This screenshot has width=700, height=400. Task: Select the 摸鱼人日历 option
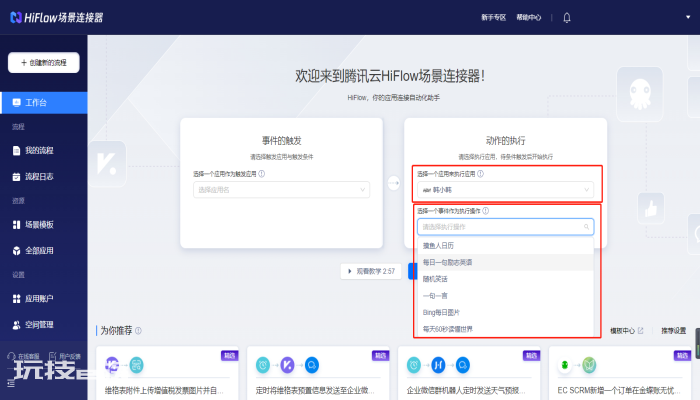click(x=505, y=246)
